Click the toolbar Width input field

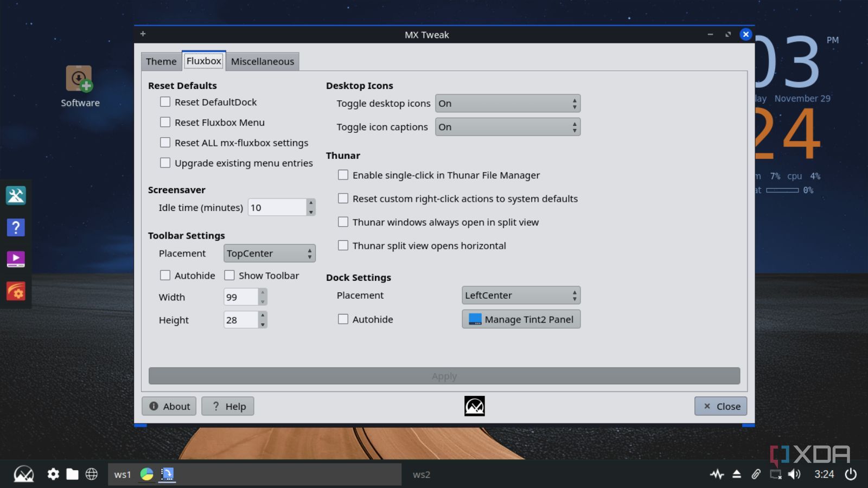tap(241, 297)
